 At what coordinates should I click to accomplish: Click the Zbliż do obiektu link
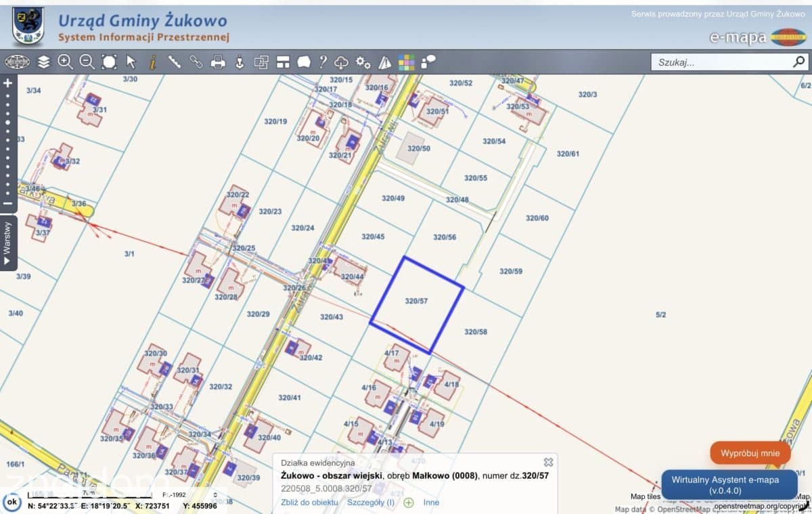(309, 503)
